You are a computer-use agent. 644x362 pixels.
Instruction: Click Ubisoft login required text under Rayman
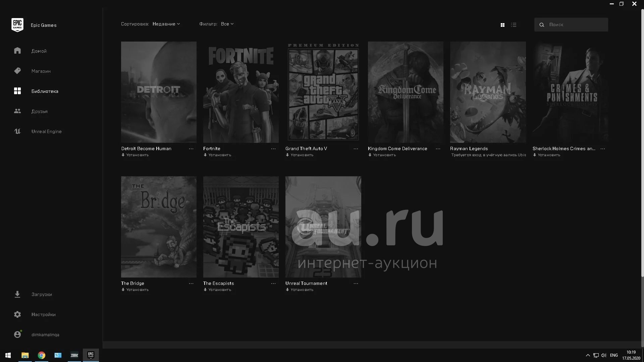coord(488,155)
